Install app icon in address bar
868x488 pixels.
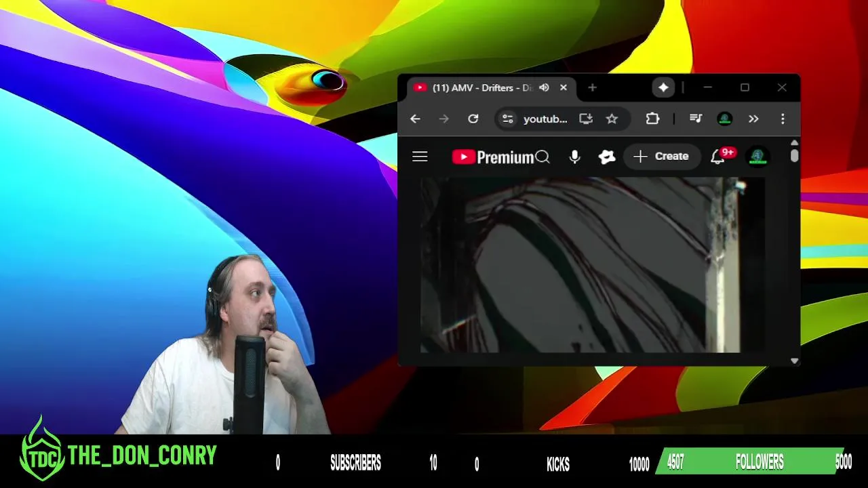tap(586, 119)
